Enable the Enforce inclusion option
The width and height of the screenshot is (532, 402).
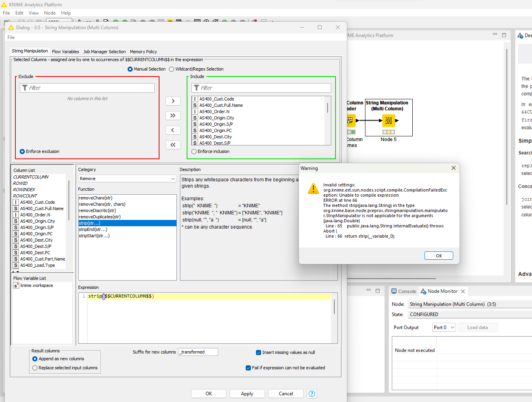[x=194, y=151]
